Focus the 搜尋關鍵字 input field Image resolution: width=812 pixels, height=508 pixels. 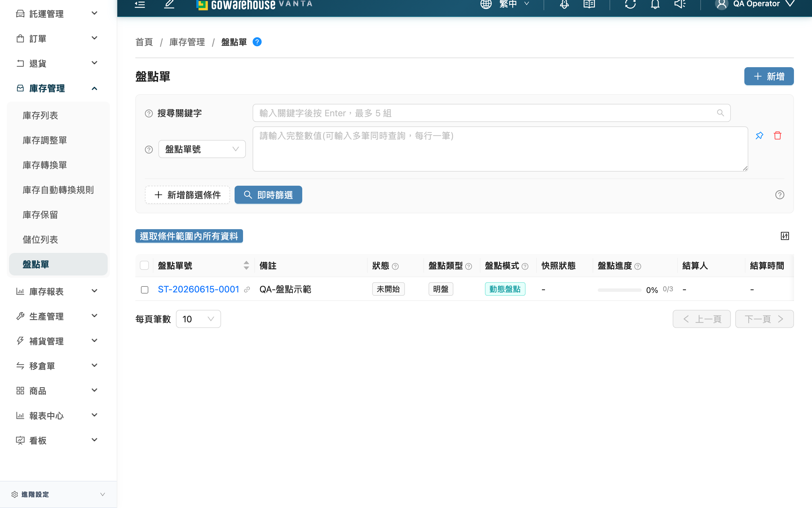pyautogui.click(x=491, y=113)
